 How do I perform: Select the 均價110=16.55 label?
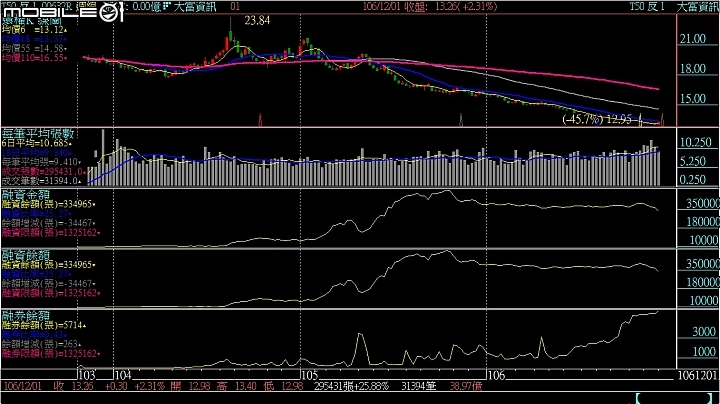(x=34, y=58)
